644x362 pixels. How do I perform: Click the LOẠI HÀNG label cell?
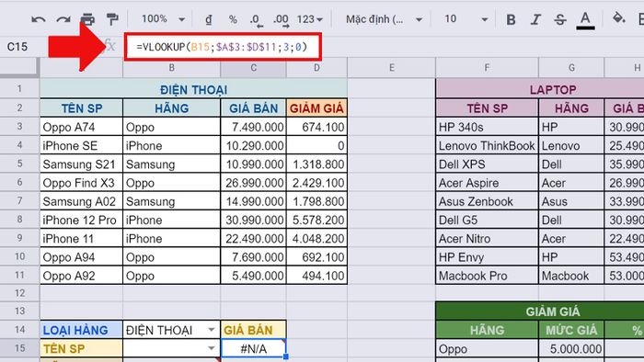[x=81, y=330]
